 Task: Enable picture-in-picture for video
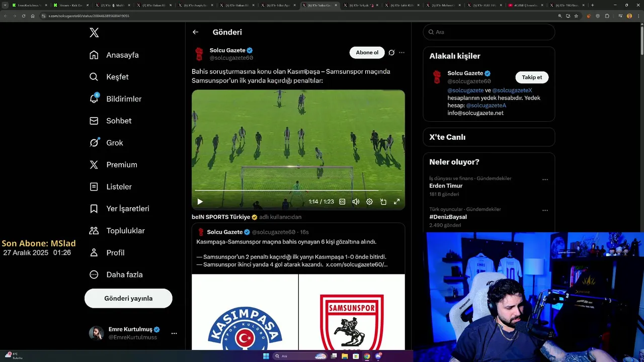click(x=383, y=202)
